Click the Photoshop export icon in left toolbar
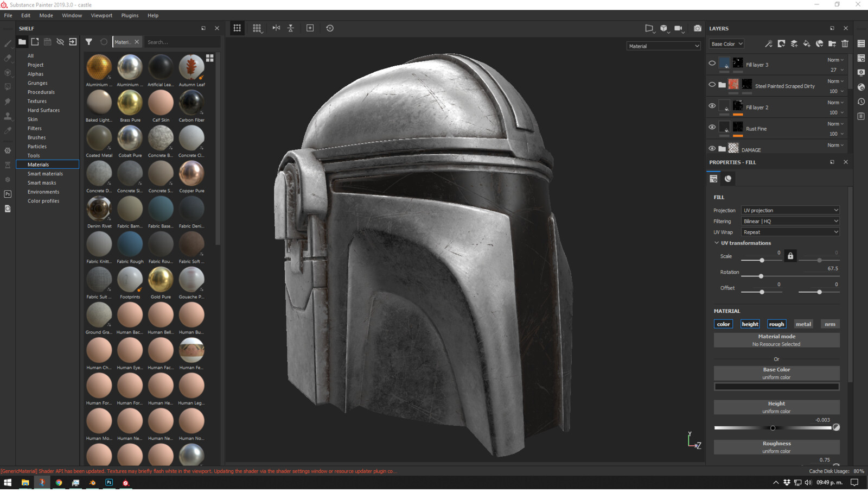 click(8, 194)
